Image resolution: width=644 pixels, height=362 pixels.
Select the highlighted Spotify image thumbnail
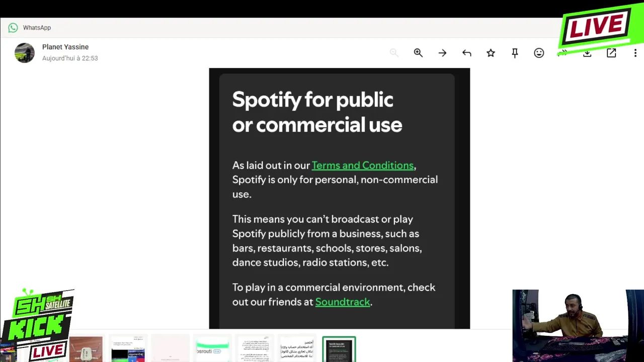[x=339, y=349]
